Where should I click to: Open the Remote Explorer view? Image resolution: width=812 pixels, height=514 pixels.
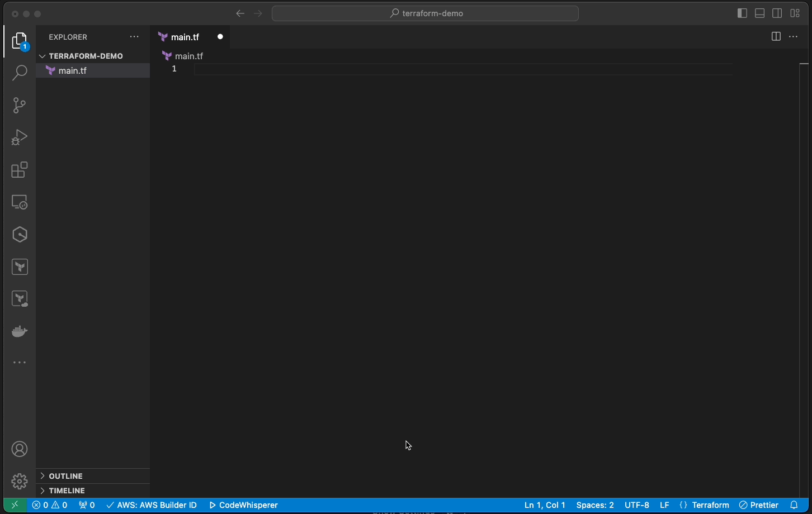(x=20, y=202)
